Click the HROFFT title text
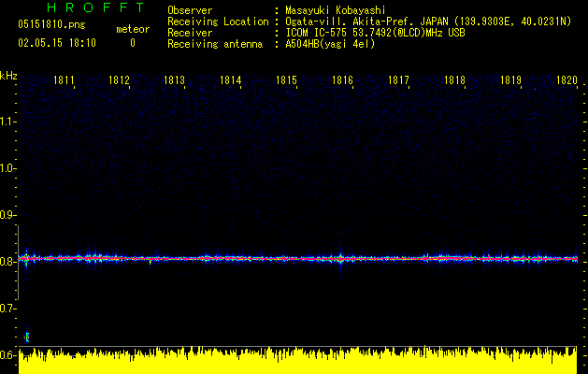 96,7
